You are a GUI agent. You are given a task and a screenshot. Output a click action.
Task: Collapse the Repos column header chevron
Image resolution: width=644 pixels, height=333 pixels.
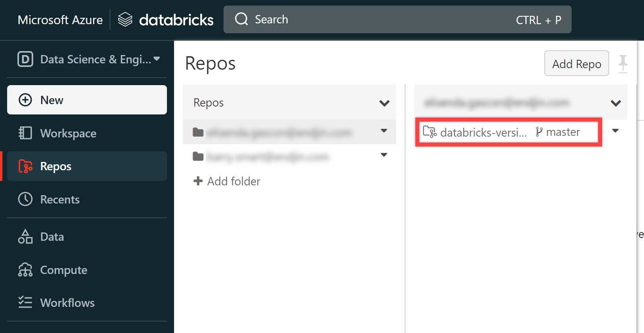384,103
